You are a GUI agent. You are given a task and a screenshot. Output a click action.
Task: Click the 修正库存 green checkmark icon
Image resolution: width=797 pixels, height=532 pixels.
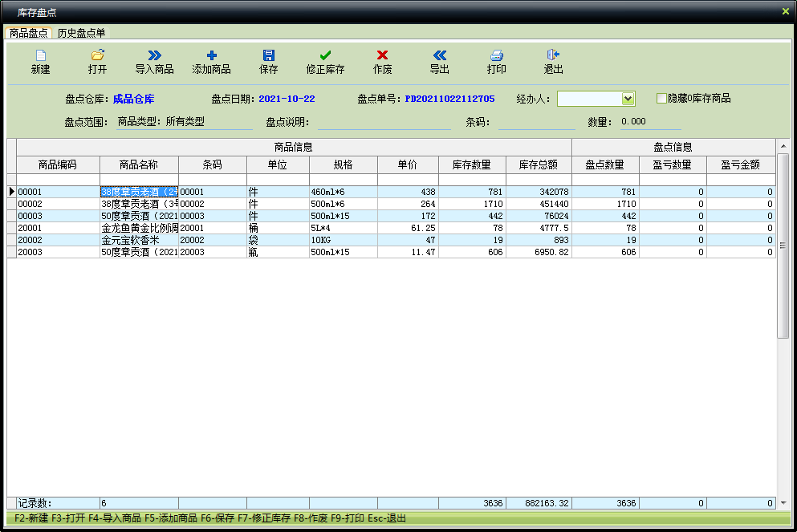(x=325, y=55)
